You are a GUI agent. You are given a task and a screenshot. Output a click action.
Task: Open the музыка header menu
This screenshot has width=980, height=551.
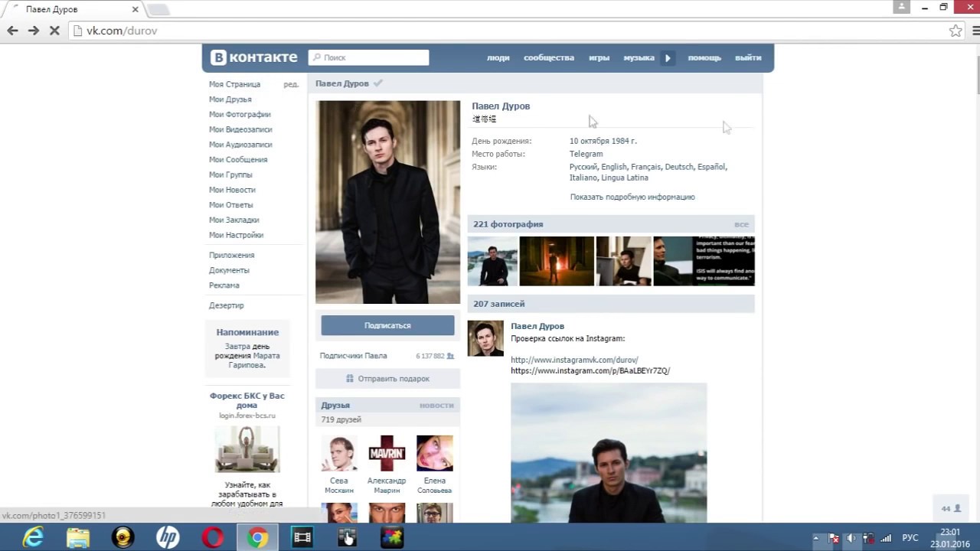pyautogui.click(x=639, y=57)
